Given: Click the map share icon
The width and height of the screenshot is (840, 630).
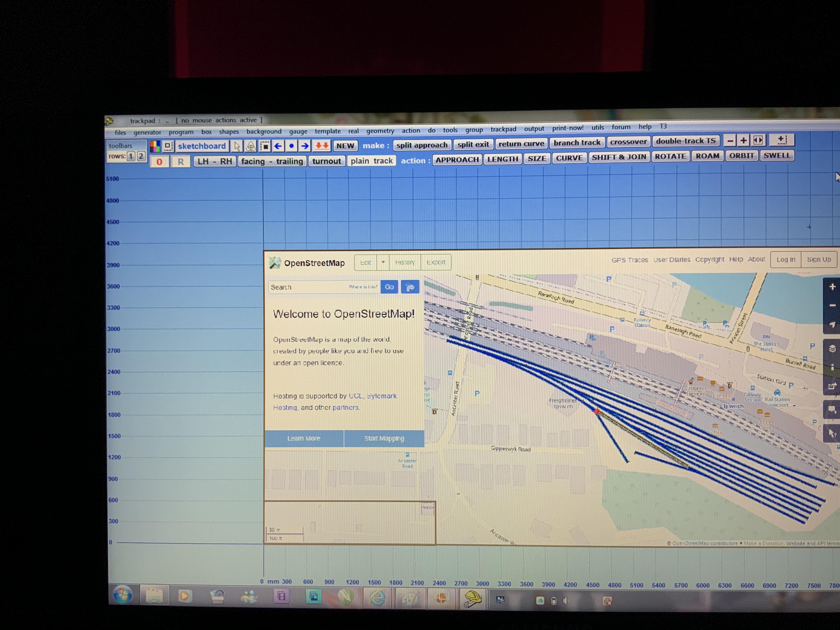Looking at the screenshot, I should [x=832, y=386].
